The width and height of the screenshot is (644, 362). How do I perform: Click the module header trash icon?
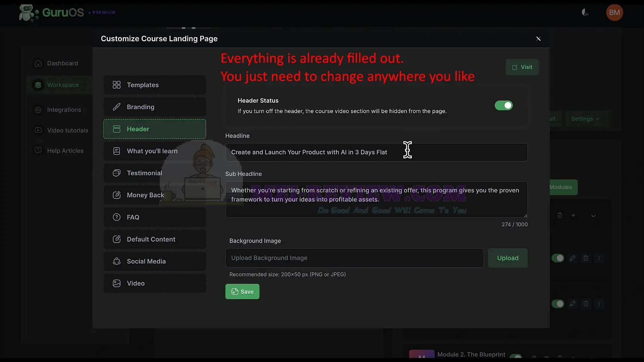[560, 215]
